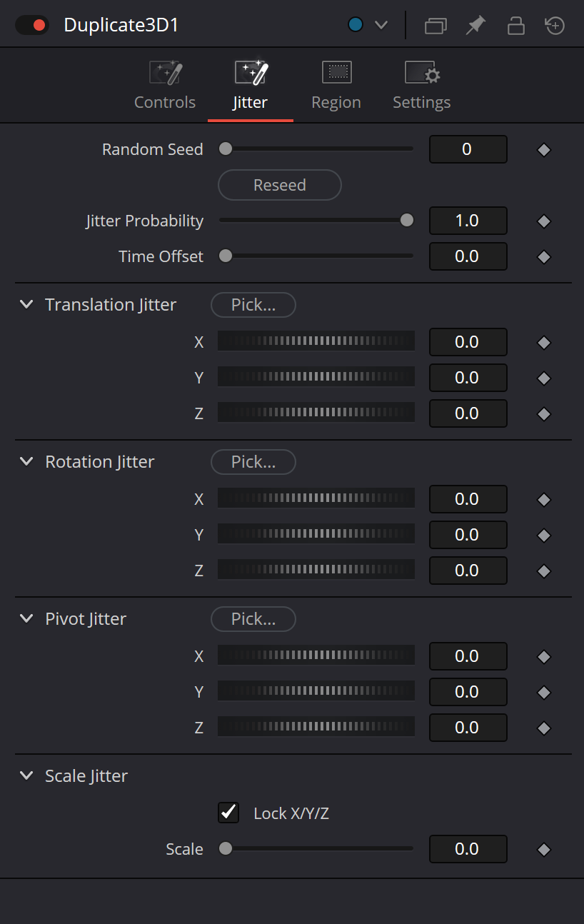The height and width of the screenshot is (924, 584).
Task: Keyframe Rotation Jitter Y diamond
Action: (x=544, y=536)
